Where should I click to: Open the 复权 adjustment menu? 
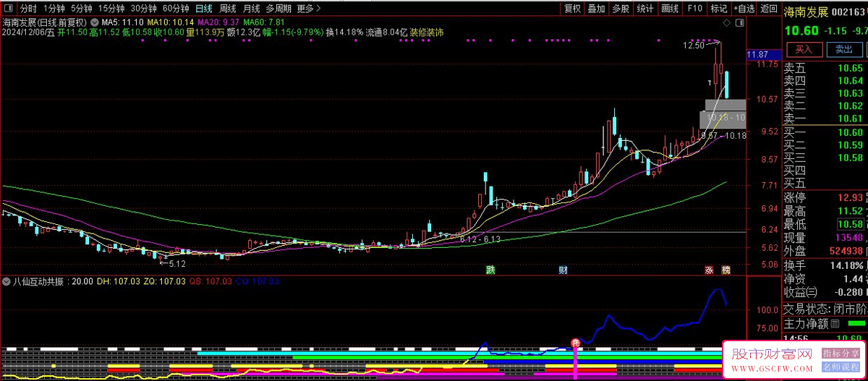click(x=572, y=9)
